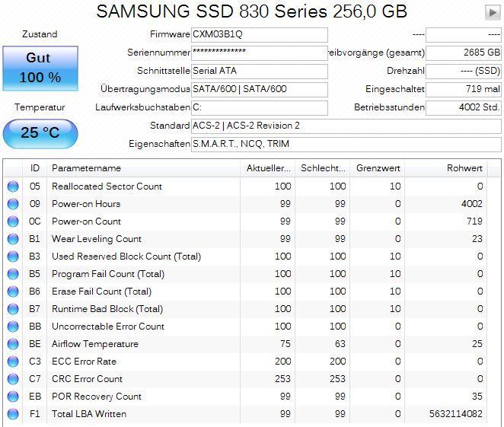
Task: Sort by the Rohwert column header
Action: click(x=464, y=168)
